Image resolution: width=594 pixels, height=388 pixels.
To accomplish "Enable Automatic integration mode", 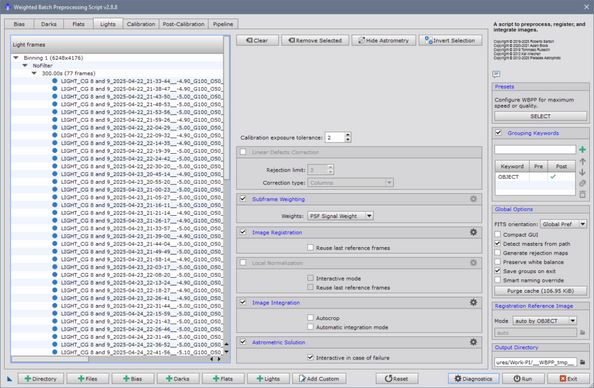I will [x=311, y=327].
